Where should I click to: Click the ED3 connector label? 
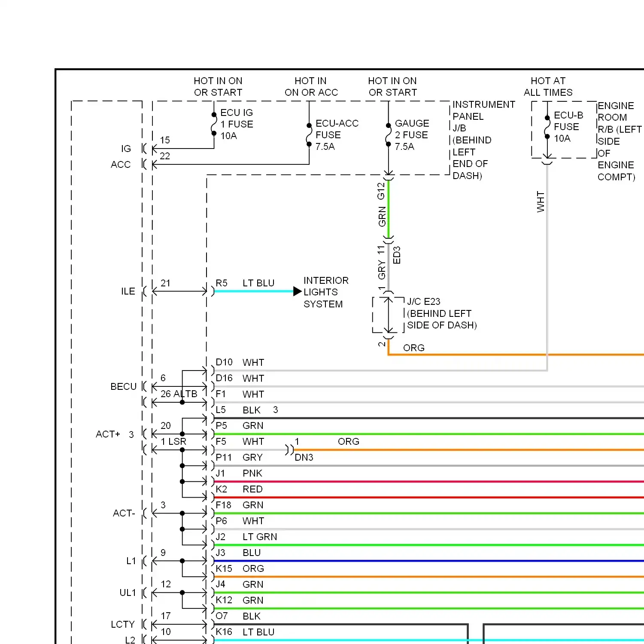pyautogui.click(x=397, y=255)
